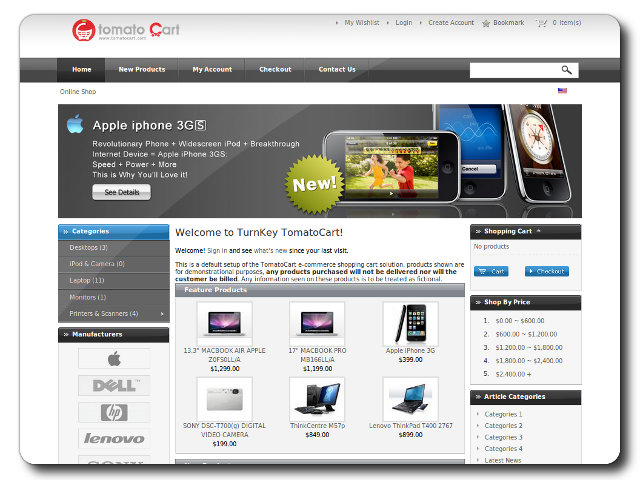Click the TomatoCart logo
The image size is (640, 480).
pos(126,30)
